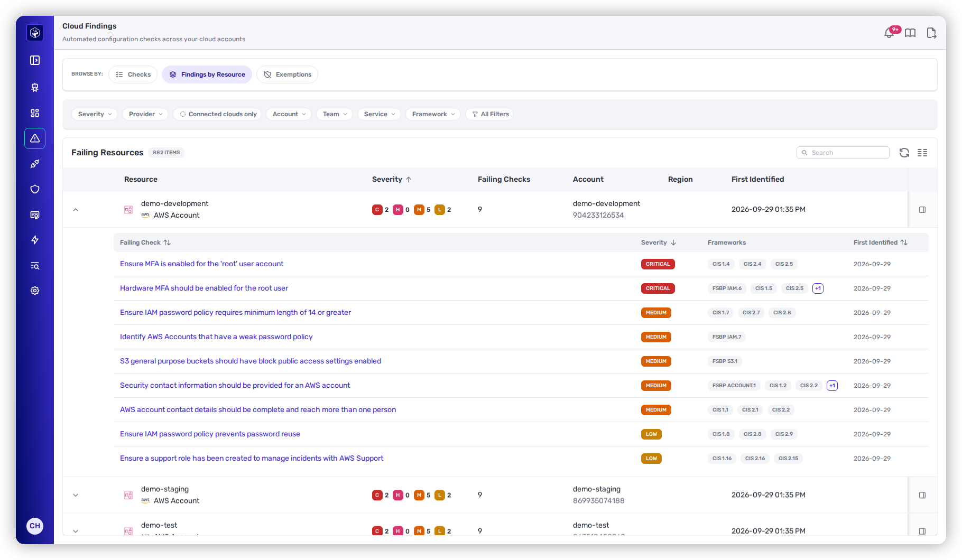The height and width of the screenshot is (560, 962).
Task: Open the Provider filter dropdown
Action: point(145,114)
